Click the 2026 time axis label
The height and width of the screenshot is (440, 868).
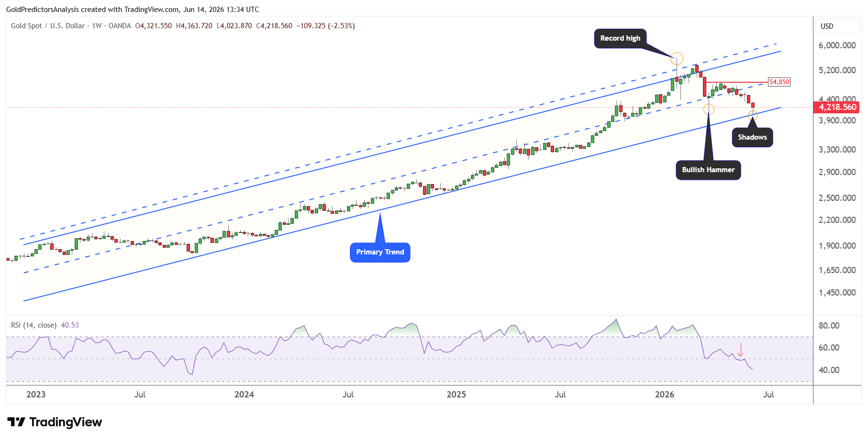(x=665, y=395)
